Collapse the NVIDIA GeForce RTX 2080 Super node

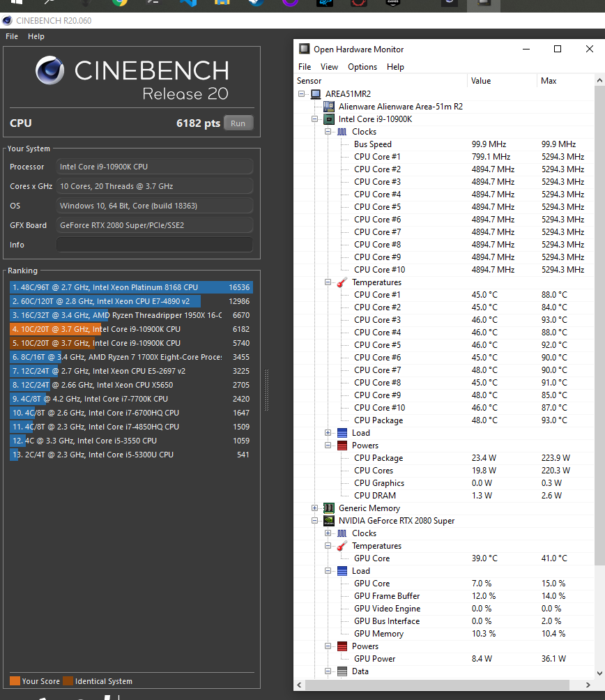coord(314,521)
